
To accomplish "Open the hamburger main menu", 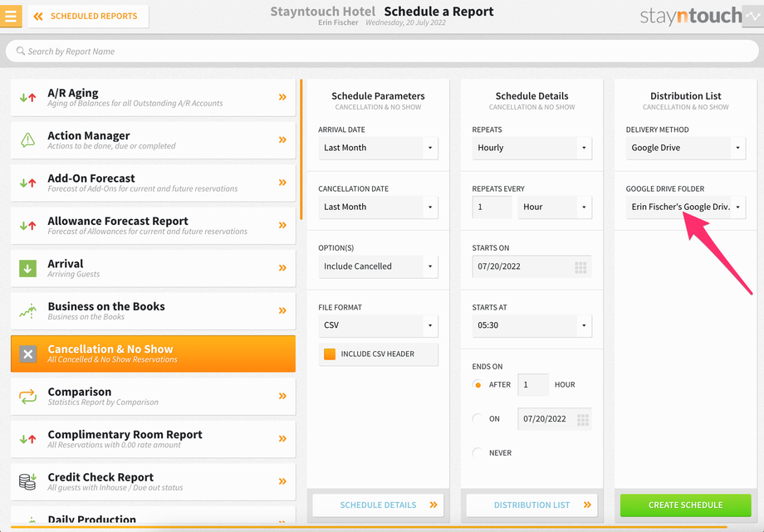I will click(11, 16).
